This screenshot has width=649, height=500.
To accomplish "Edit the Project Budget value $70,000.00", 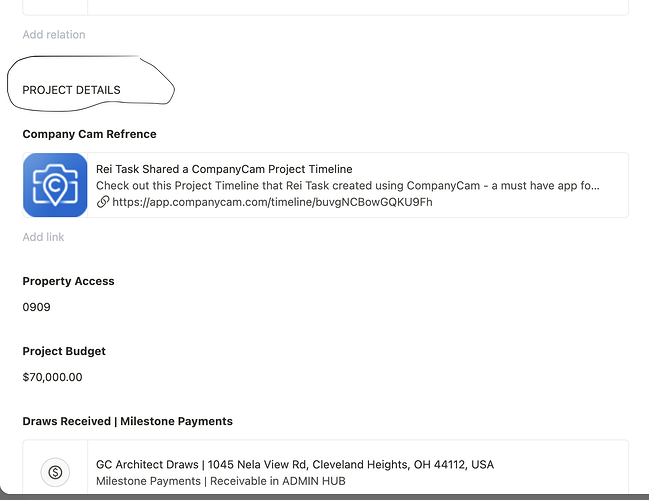I will point(52,377).
